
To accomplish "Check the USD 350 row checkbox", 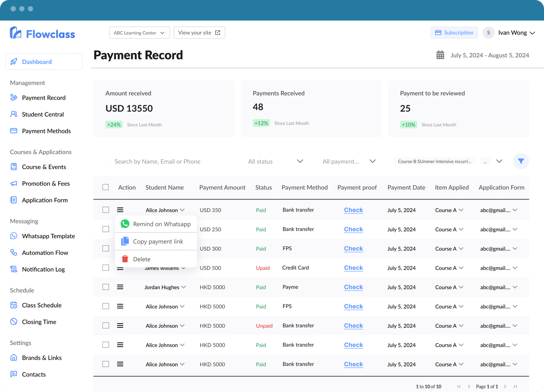I will (x=106, y=210).
